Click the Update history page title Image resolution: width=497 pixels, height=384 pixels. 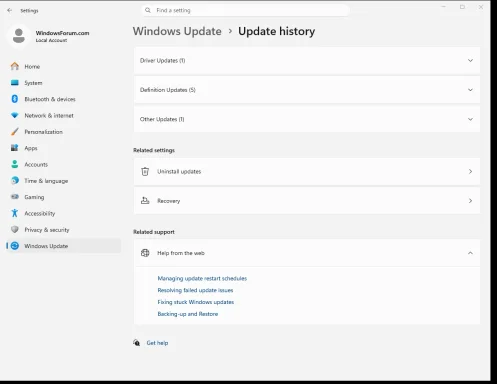[x=276, y=31]
